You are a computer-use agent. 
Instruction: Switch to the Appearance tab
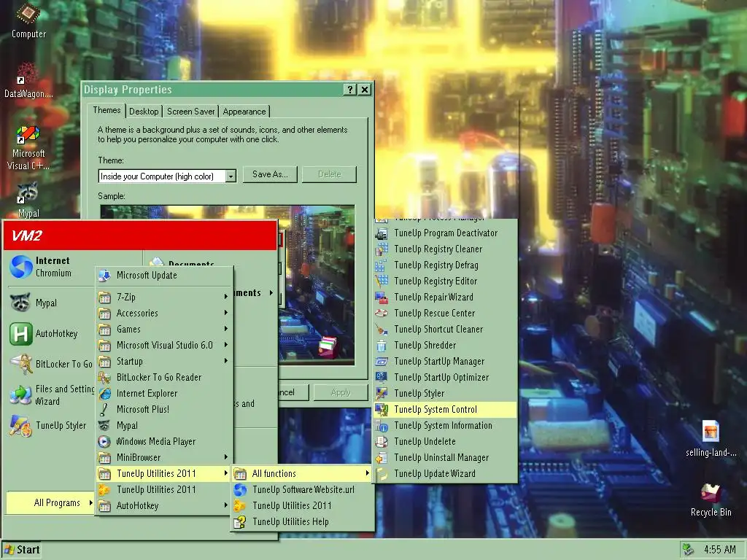[244, 112]
